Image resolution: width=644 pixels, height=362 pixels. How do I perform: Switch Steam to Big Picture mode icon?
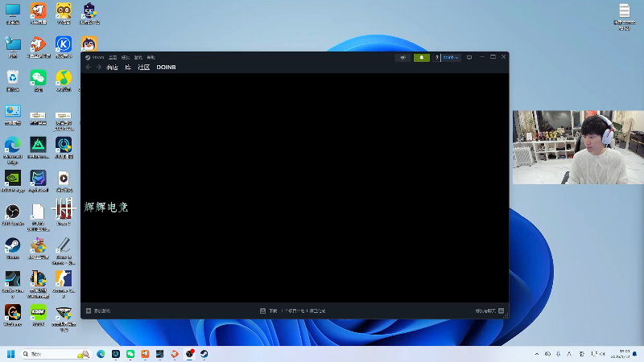(x=469, y=57)
